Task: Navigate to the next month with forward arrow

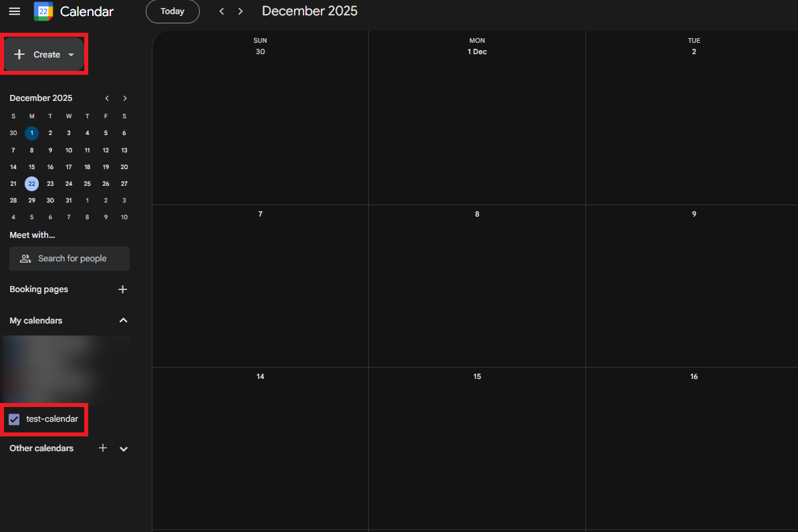Action: [x=240, y=11]
